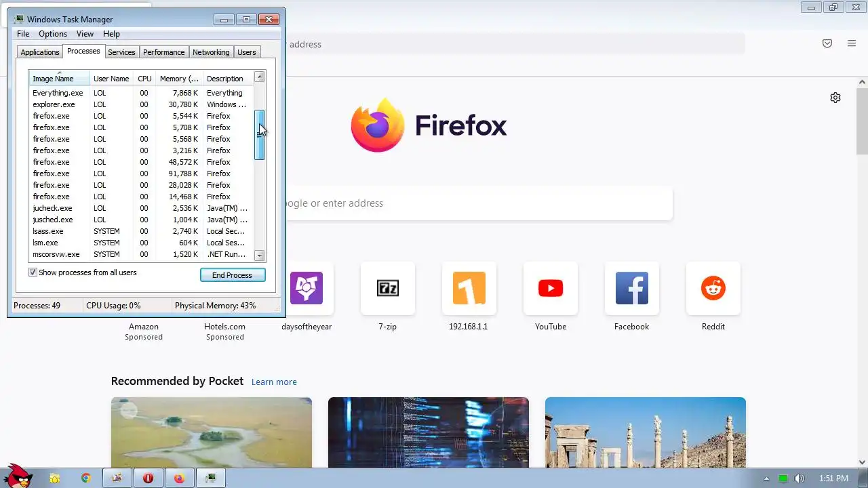
Task: Click the Firefox logo on the page
Action: 377,125
